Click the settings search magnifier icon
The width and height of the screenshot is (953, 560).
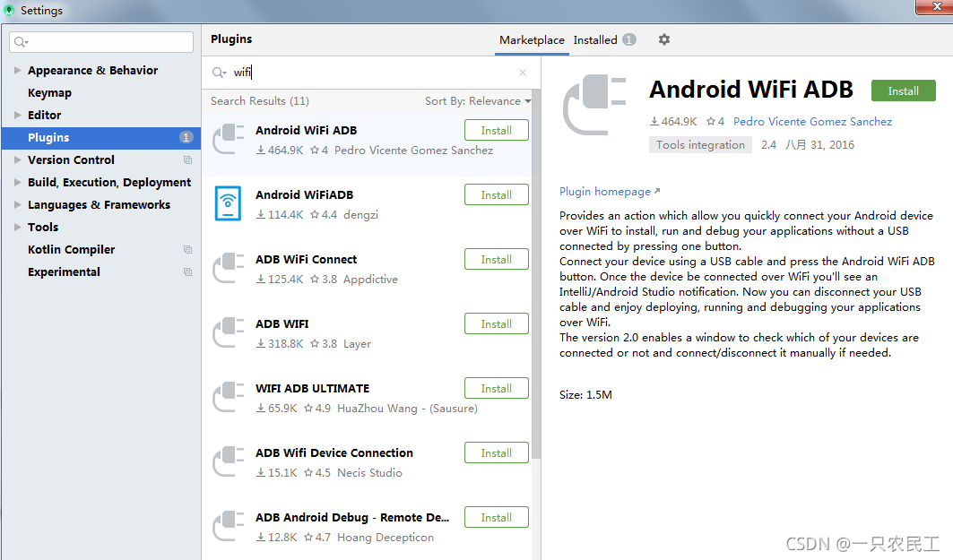[21, 42]
